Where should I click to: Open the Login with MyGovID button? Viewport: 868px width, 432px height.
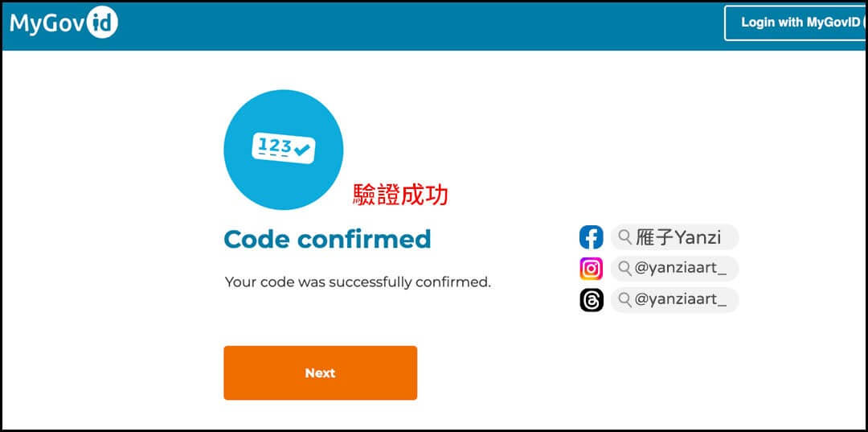click(796, 23)
